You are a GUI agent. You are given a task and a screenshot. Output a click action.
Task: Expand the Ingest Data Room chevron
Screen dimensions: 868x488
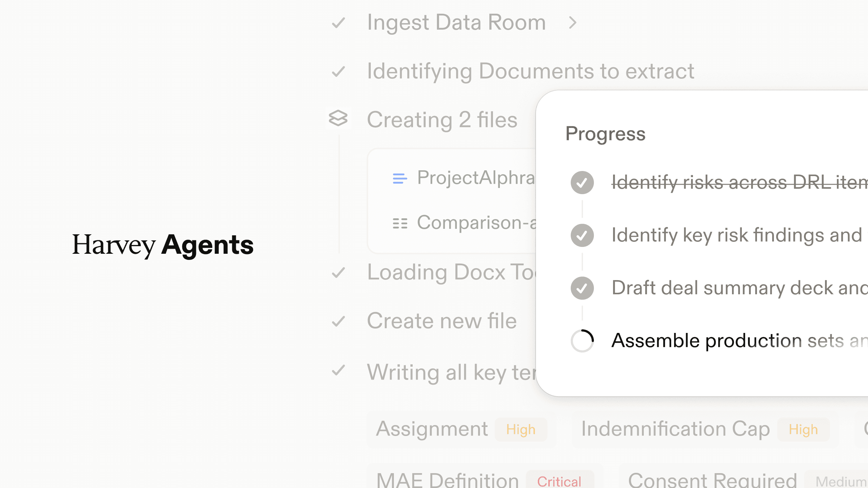pos(572,23)
